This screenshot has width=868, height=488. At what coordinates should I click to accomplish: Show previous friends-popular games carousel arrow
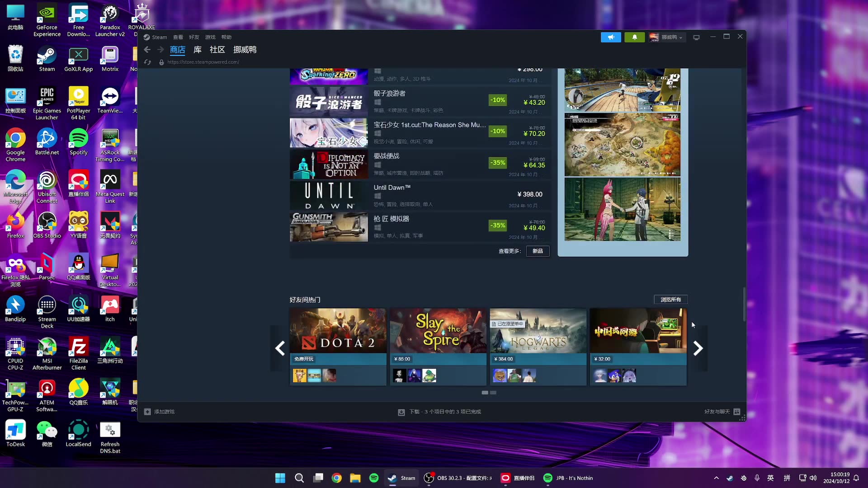(280, 348)
